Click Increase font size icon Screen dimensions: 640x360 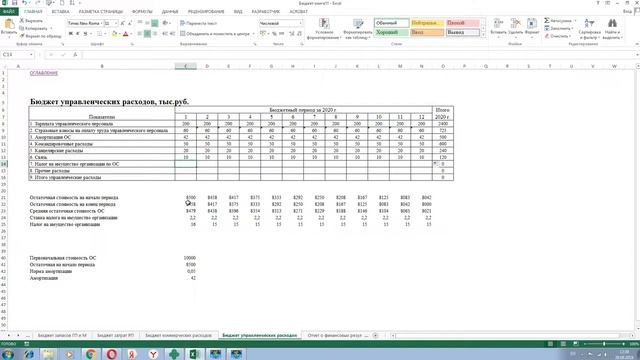pos(122,23)
